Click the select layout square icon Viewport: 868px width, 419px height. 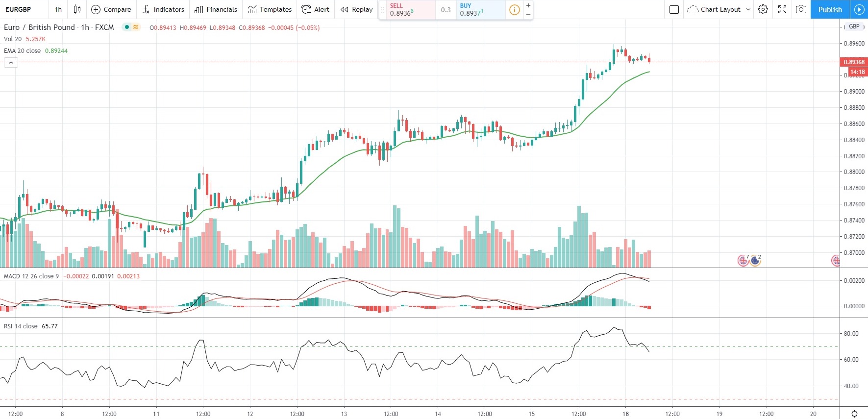pos(674,9)
